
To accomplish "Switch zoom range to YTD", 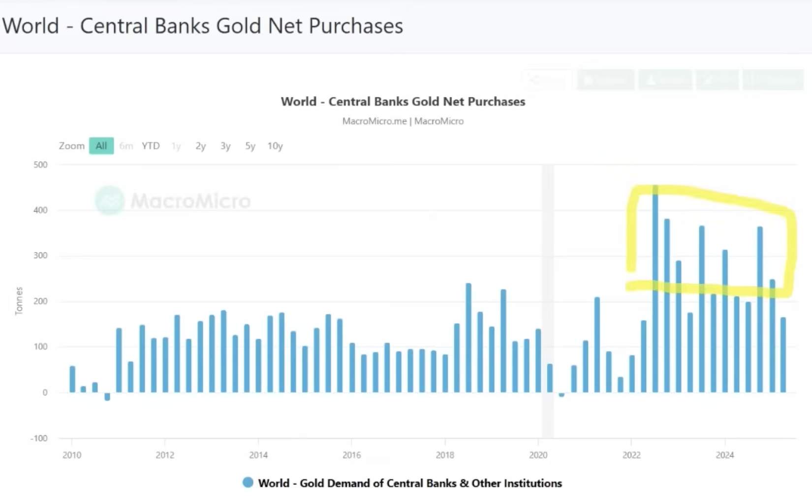I will pos(151,146).
